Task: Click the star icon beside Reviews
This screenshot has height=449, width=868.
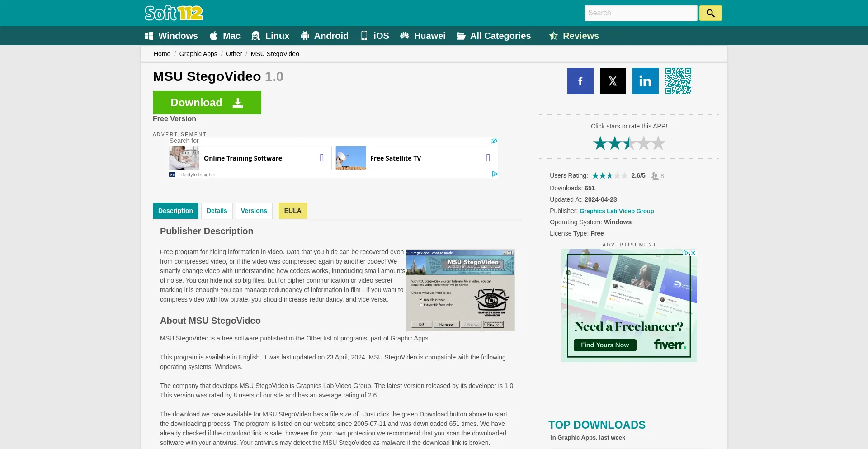Action: click(x=553, y=36)
